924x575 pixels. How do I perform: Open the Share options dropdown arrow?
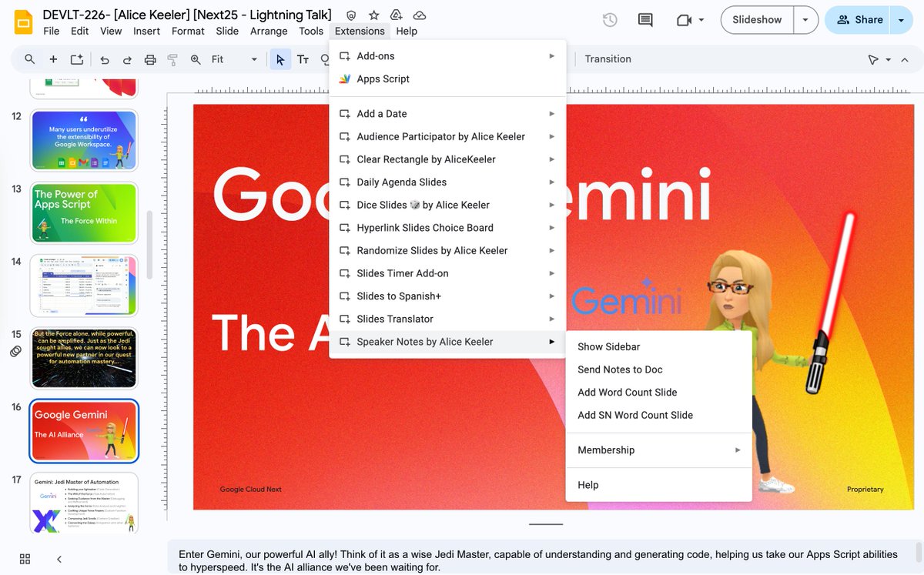[x=902, y=20]
